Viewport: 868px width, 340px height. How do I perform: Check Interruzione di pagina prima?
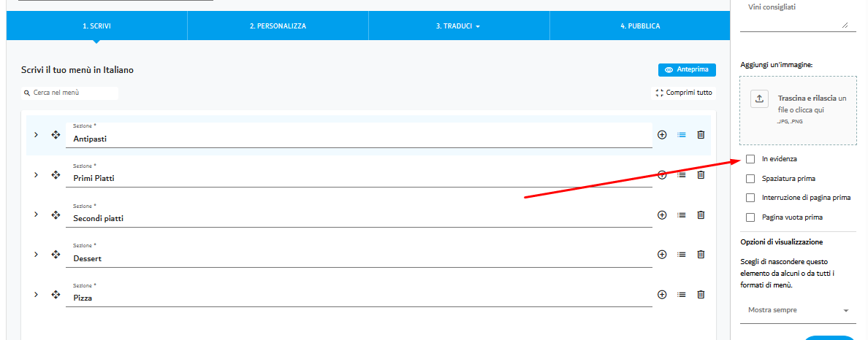pos(750,198)
